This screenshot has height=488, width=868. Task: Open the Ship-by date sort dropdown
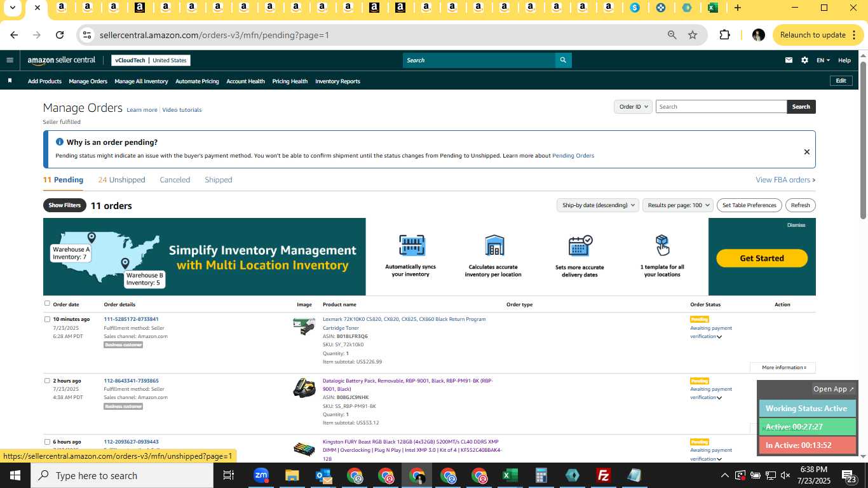599,205
